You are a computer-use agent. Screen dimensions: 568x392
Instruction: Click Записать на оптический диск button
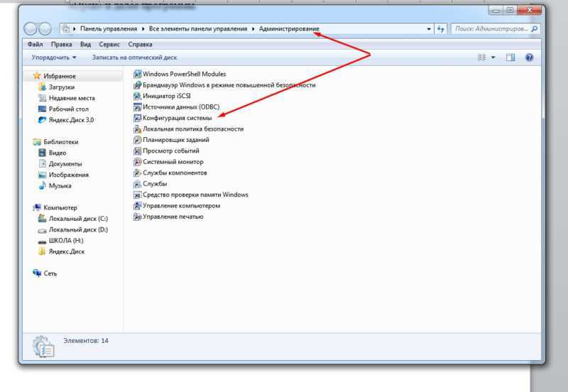tap(134, 58)
